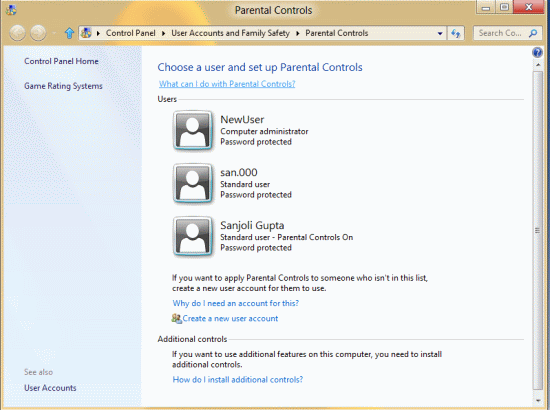Screen dimensions: 550x410
Task: Select User Accounts and Family Safety breadcrumb
Action: [x=230, y=33]
